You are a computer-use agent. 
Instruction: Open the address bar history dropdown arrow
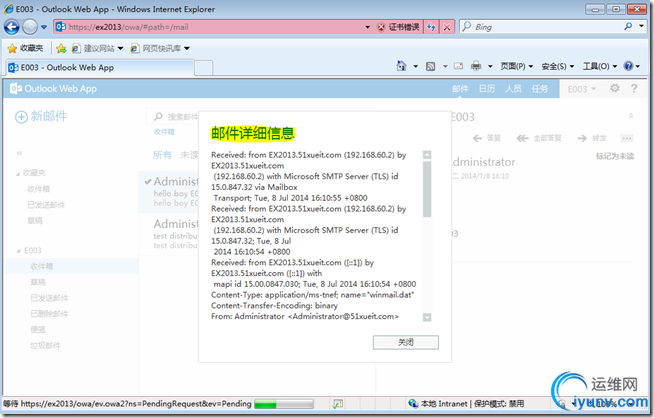coord(367,27)
